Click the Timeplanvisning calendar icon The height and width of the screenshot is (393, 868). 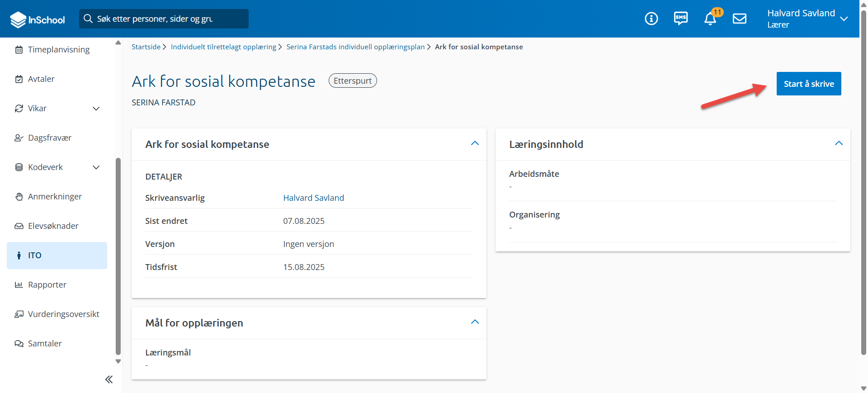[x=19, y=50]
